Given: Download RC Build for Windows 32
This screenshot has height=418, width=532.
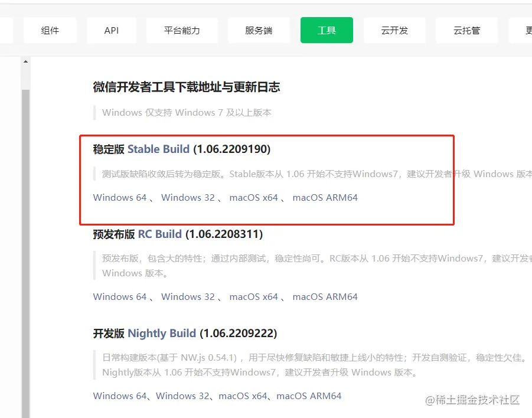Looking at the screenshot, I should (188, 296).
